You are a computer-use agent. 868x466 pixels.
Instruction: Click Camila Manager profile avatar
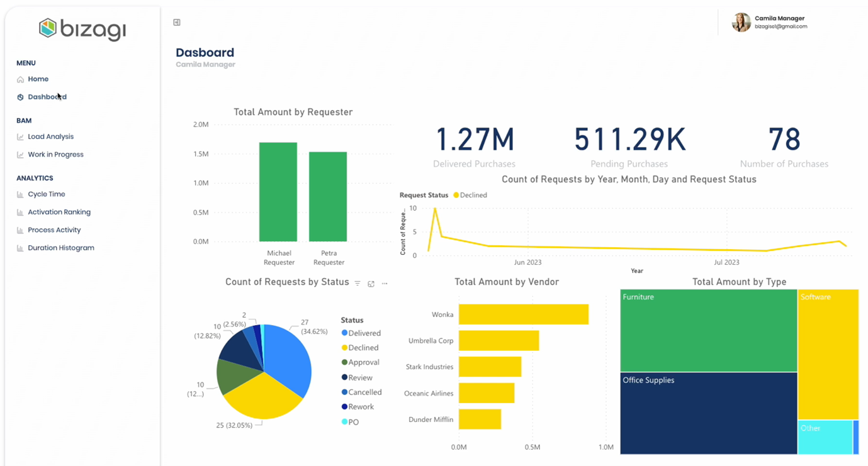pos(741,23)
